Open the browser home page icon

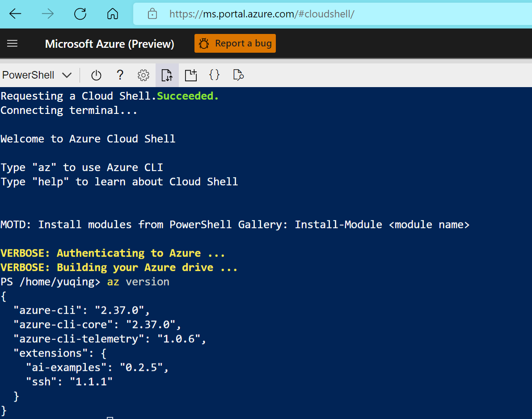(x=113, y=14)
